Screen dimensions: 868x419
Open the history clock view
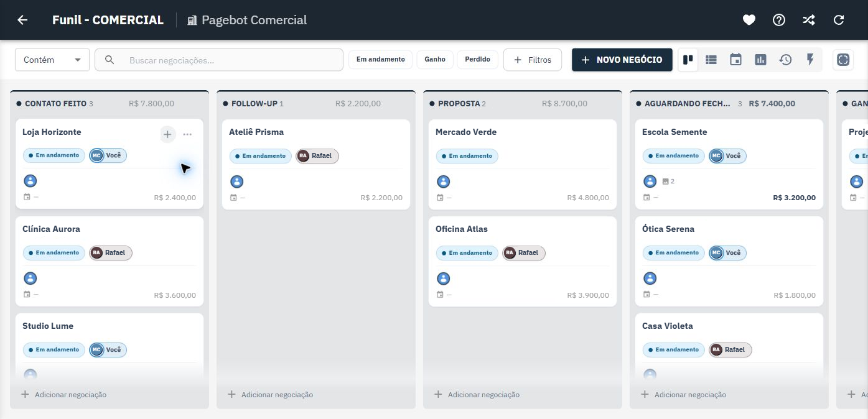point(785,60)
